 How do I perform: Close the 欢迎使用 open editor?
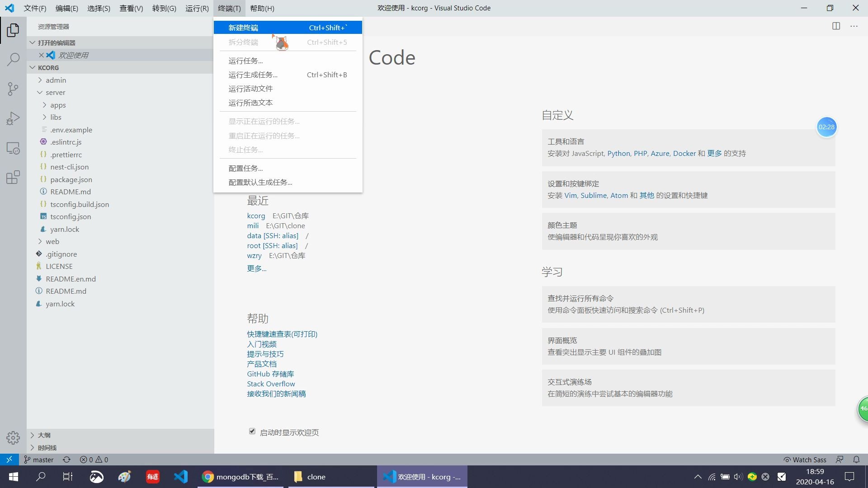[x=41, y=55]
